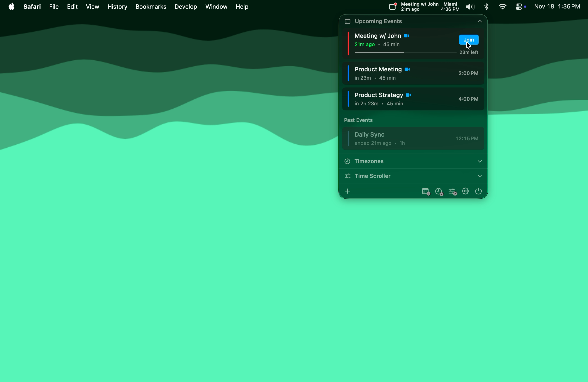Click the plus icon to add an item
This screenshot has width=588, height=382.
point(347,191)
